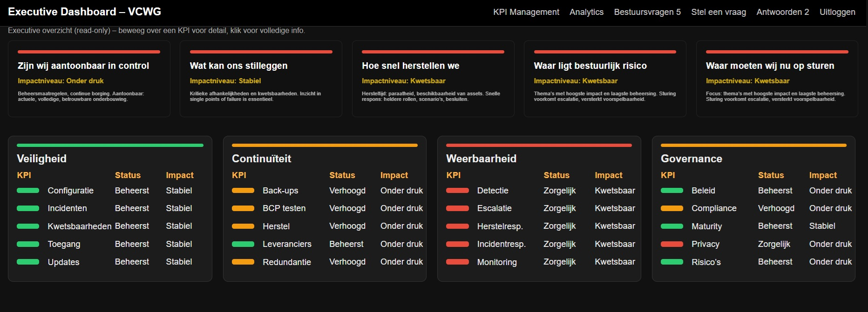Click green status indicator beside Incidenten
Screen dimensions: 868x312
point(28,208)
